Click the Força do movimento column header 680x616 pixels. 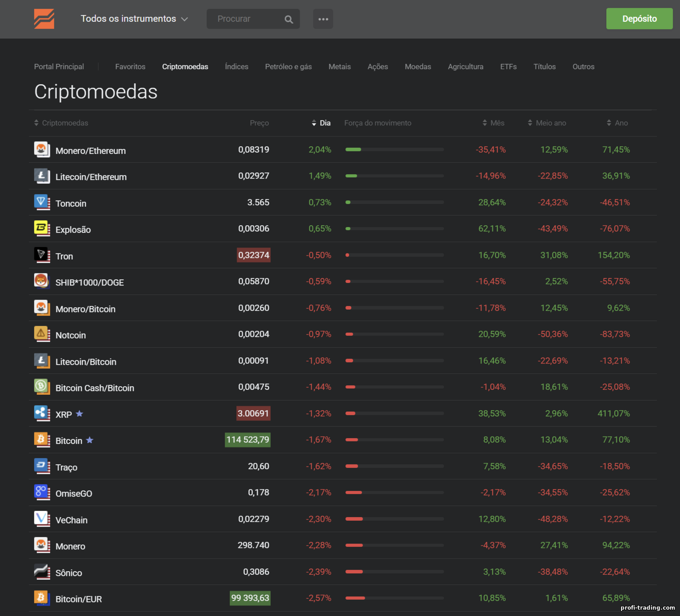378,123
